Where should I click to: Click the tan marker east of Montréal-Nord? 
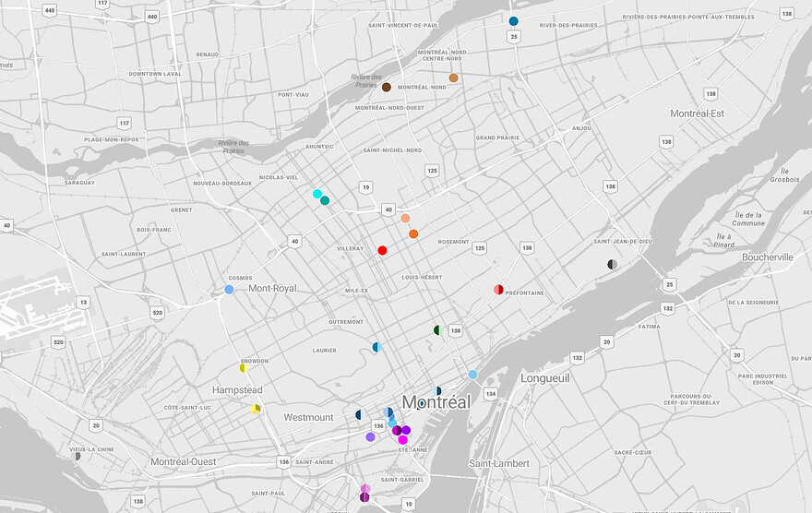(x=453, y=78)
